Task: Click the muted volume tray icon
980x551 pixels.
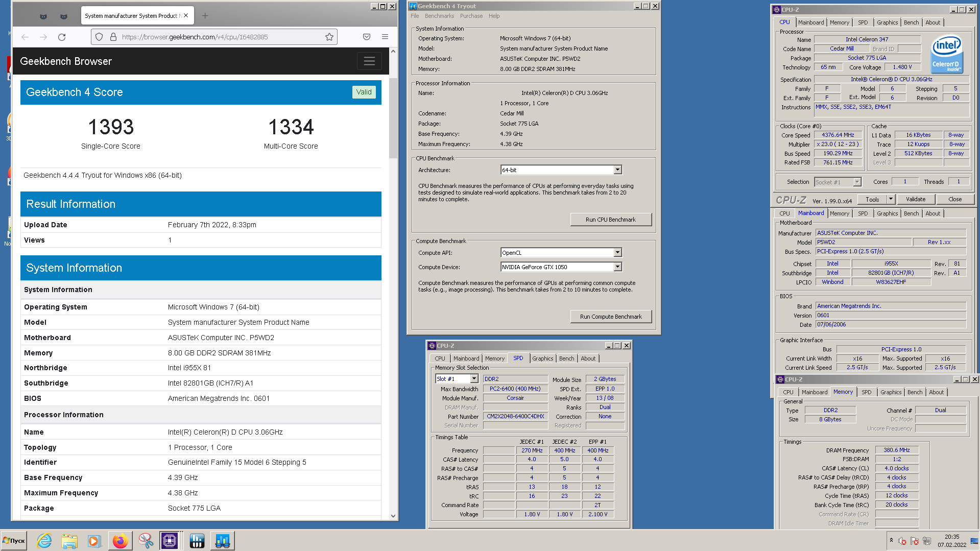Action: point(902,541)
